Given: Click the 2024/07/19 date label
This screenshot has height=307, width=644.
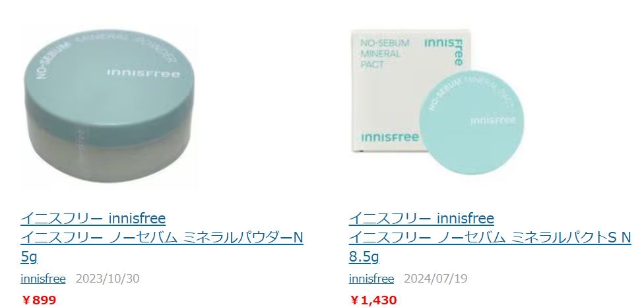Looking at the screenshot, I should (x=435, y=279).
